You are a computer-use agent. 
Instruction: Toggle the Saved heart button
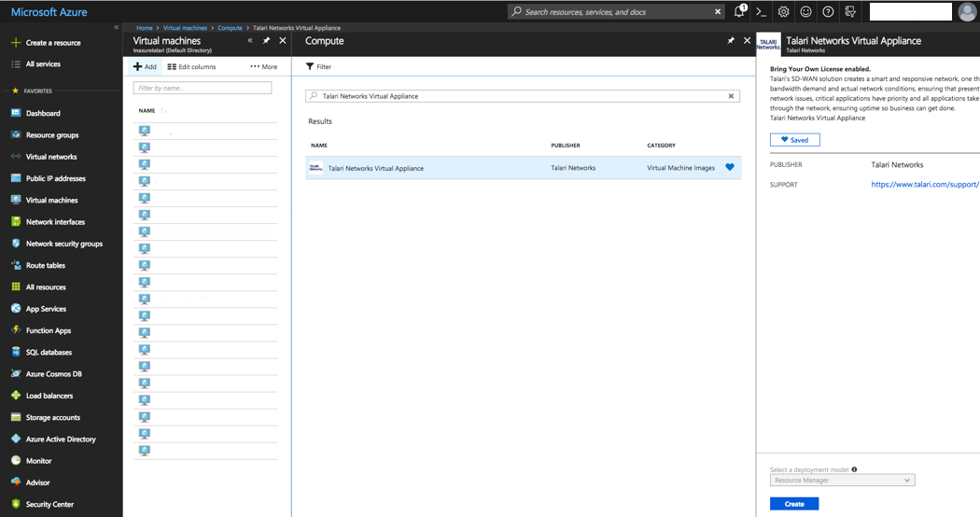click(795, 140)
